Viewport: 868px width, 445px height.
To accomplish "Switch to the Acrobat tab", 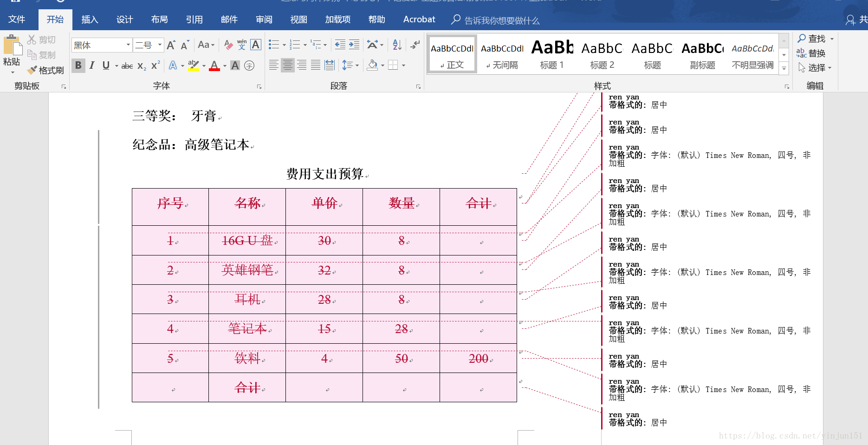I will click(x=419, y=20).
